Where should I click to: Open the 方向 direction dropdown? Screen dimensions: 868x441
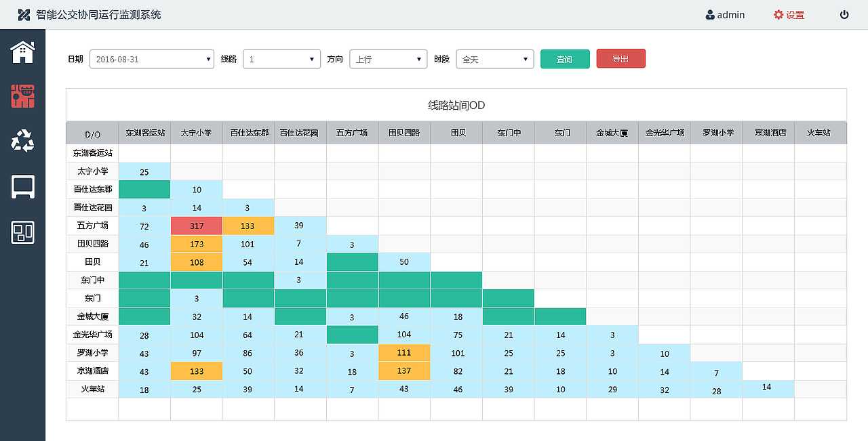[x=388, y=60]
